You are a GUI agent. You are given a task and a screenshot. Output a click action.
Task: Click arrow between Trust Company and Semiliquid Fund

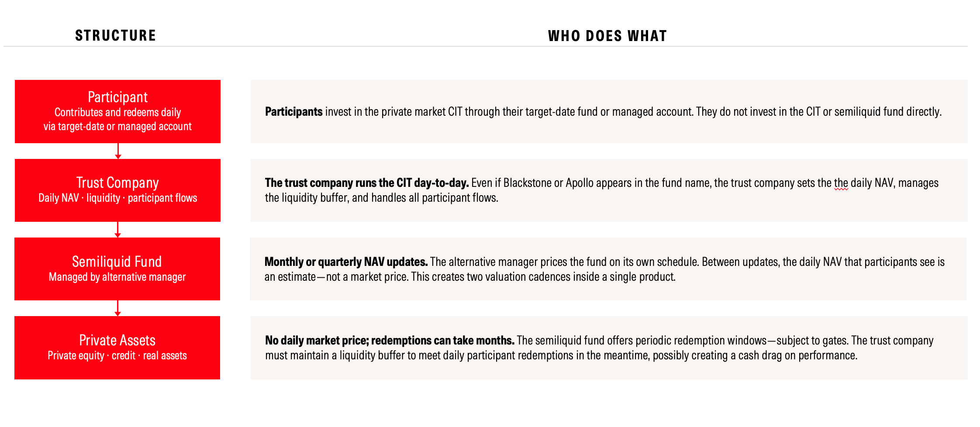pos(117,230)
